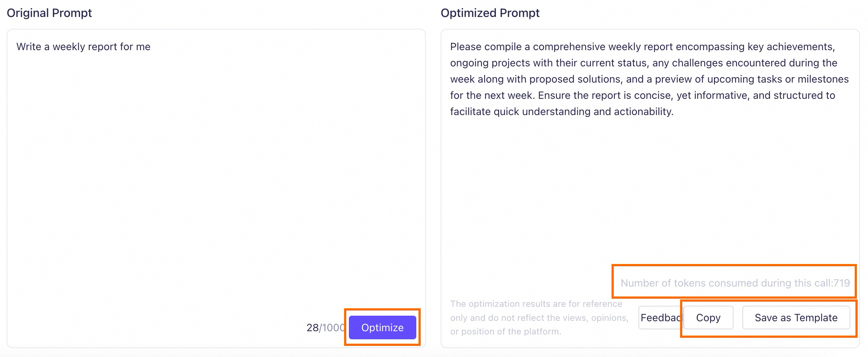Click the Original Prompt heading
The image size is (868, 357).
(49, 13)
